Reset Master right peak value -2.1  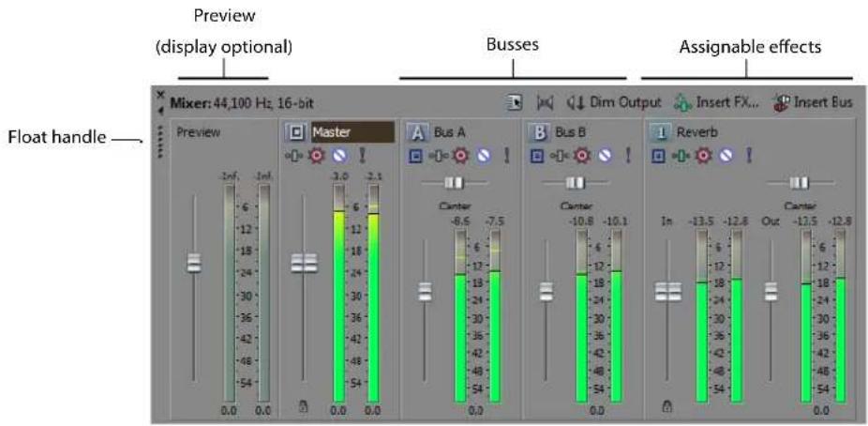pos(373,176)
